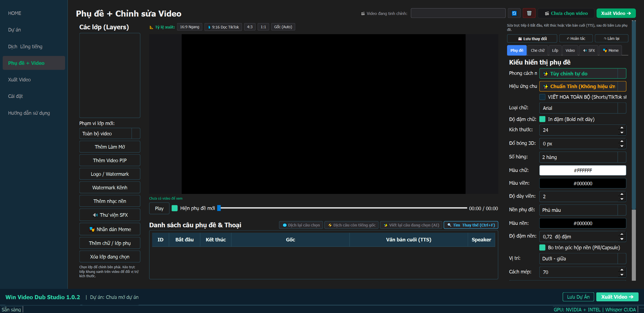This screenshot has width=644, height=313.
Task: Select 16:9 Ngang aspect ratio
Action: click(190, 27)
